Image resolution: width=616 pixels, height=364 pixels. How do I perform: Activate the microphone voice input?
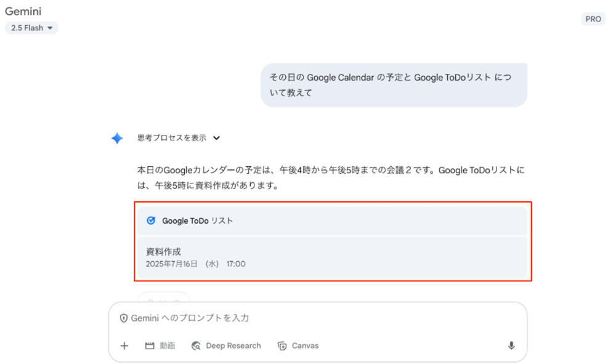coord(511,346)
